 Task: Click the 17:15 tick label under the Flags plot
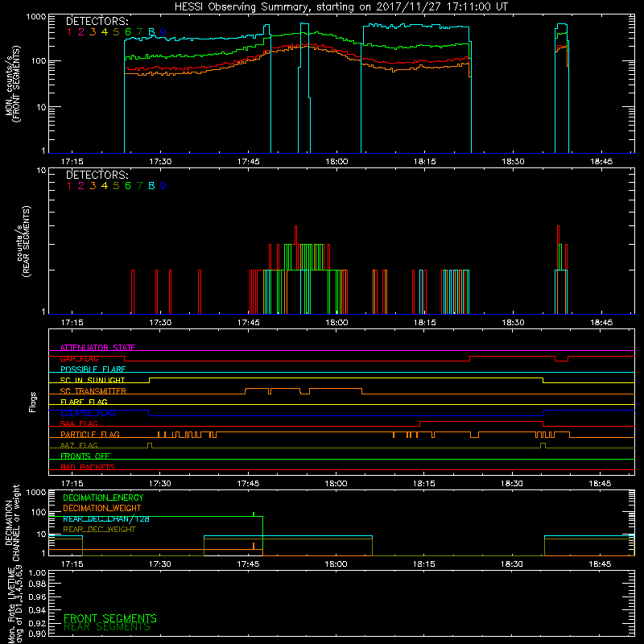(72, 484)
